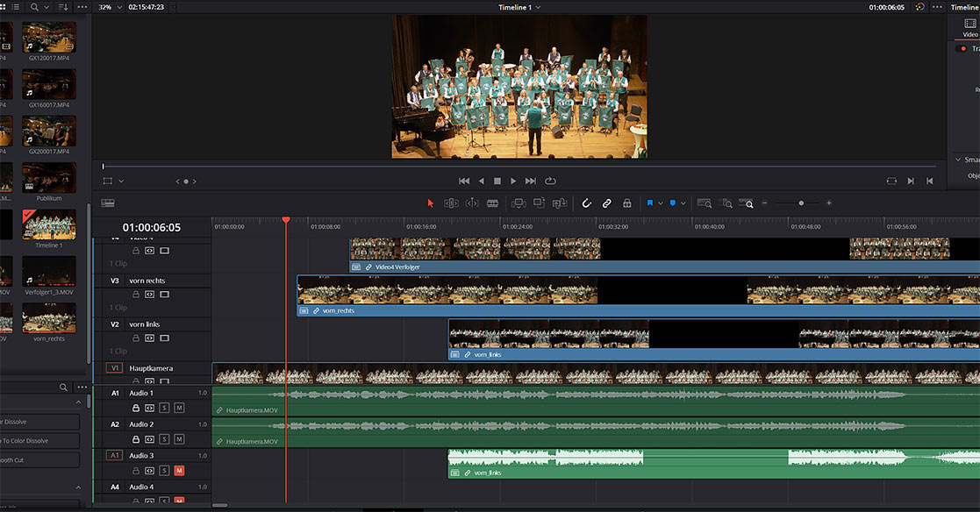Click the Full Extent Zoom icon
Viewport: 980px width, 512px height.
pos(705,203)
